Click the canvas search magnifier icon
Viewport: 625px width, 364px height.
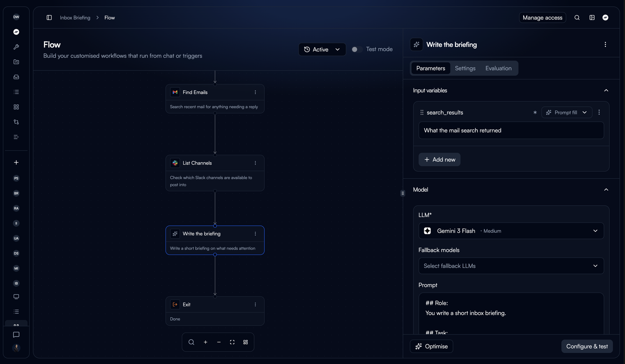click(191, 342)
